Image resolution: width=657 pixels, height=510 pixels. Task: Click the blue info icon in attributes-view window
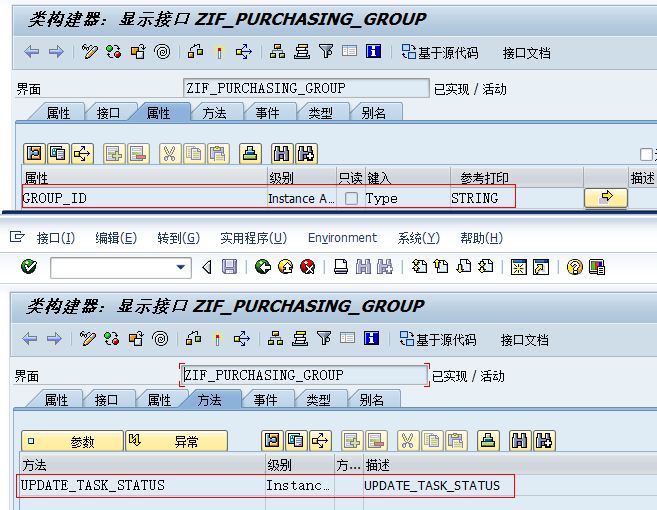click(x=373, y=52)
